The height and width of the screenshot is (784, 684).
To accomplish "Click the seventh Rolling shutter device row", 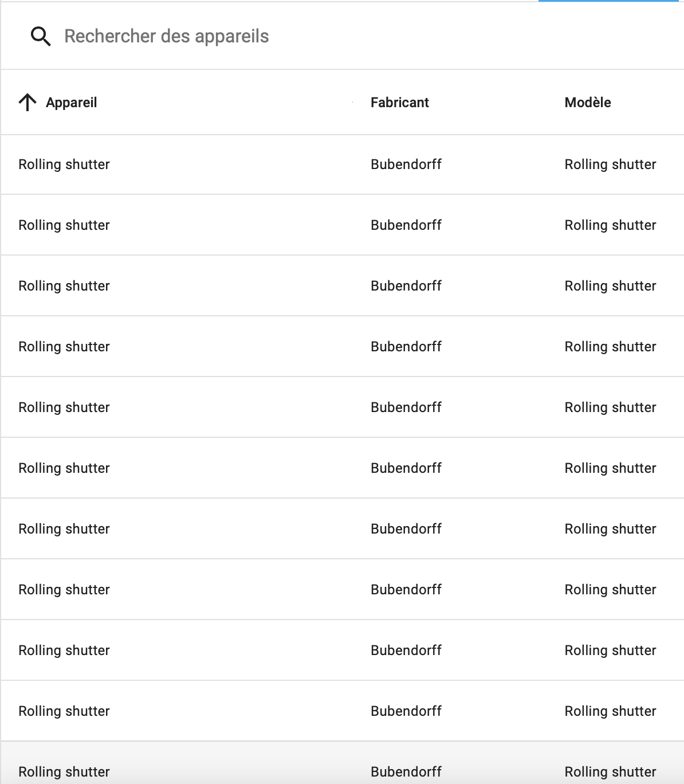I will (x=64, y=529).
